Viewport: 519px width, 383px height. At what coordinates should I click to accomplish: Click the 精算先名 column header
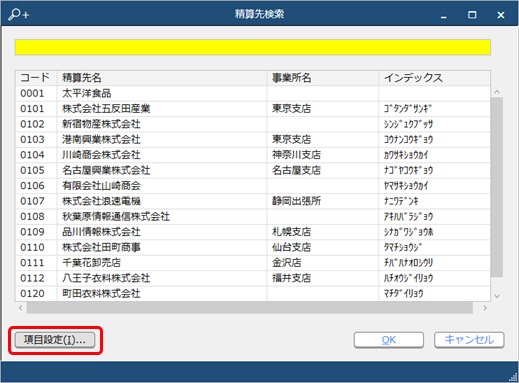[x=162, y=78]
